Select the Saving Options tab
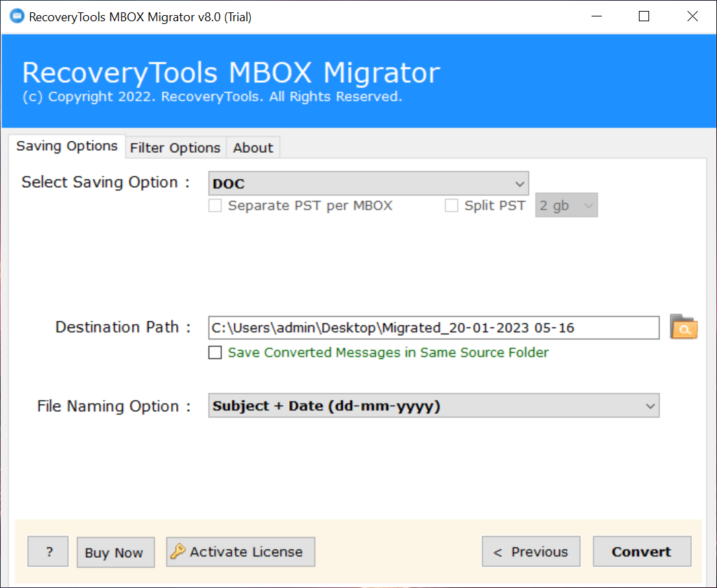The width and height of the screenshot is (717, 588). click(x=67, y=146)
